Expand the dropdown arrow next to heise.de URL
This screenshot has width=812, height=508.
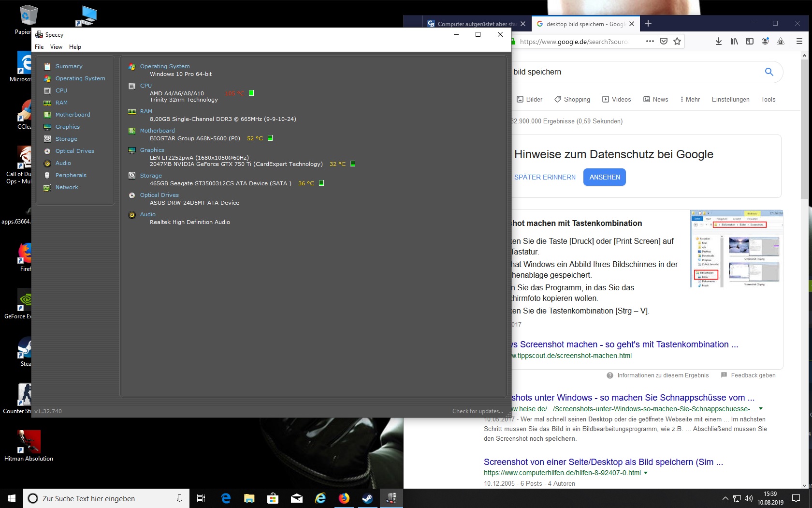(x=761, y=409)
